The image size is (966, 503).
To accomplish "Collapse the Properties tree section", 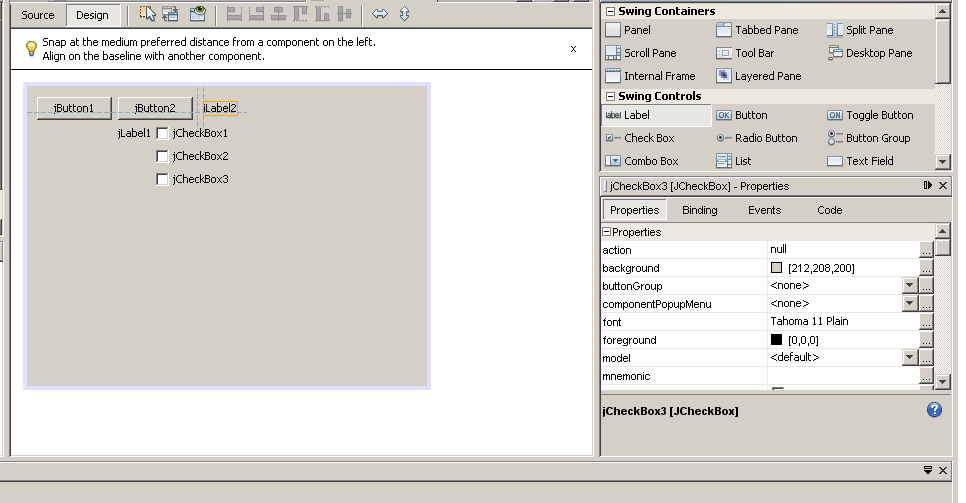I will 606,232.
